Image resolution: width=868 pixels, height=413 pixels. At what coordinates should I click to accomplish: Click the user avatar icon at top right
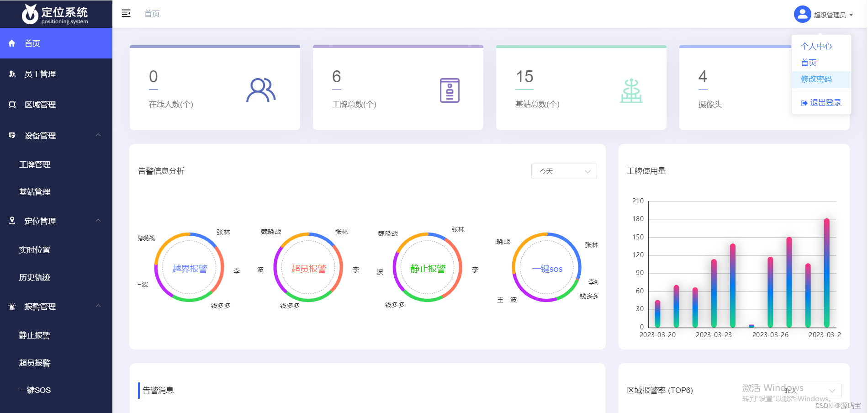(802, 14)
